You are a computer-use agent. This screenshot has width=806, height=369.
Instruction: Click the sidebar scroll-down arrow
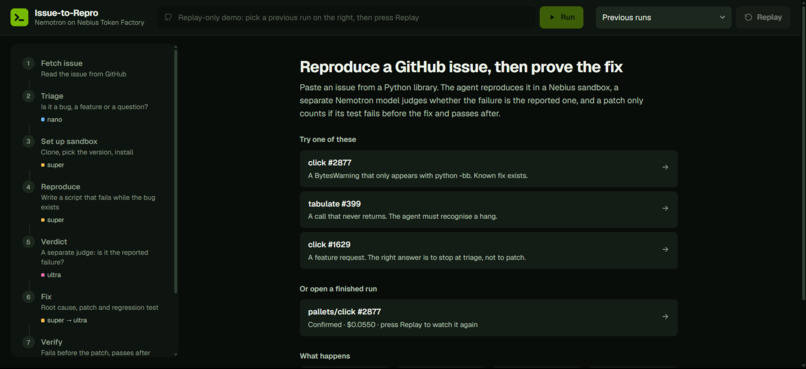click(x=176, y=354)
